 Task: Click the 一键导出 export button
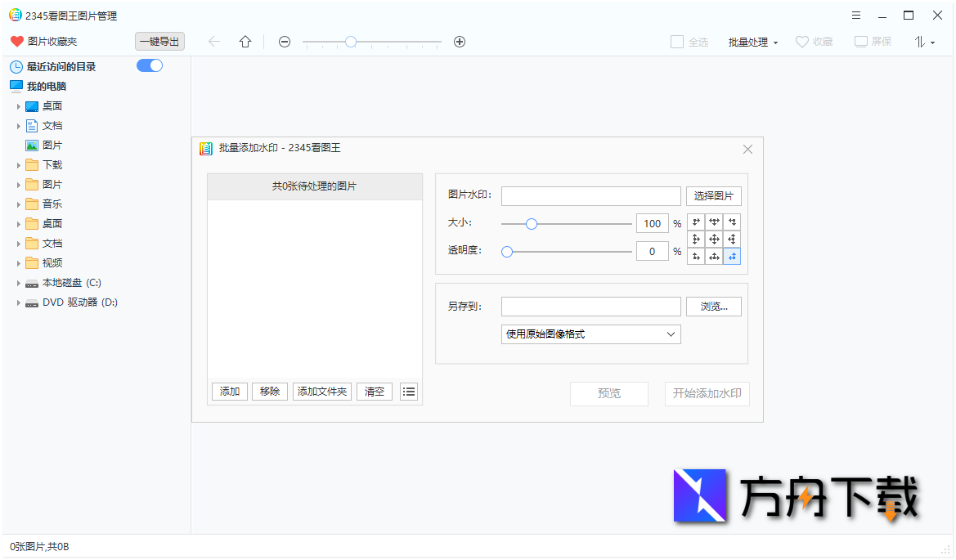click(159, 41)
